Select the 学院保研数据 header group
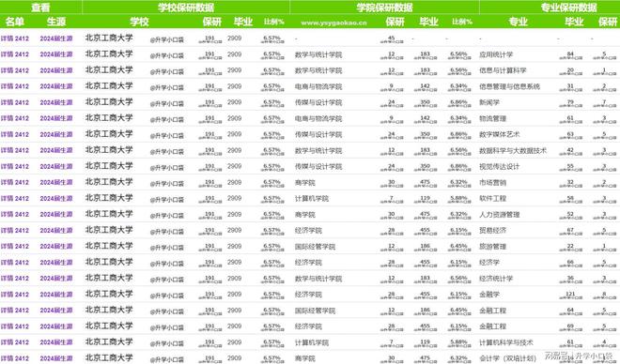 384,8
